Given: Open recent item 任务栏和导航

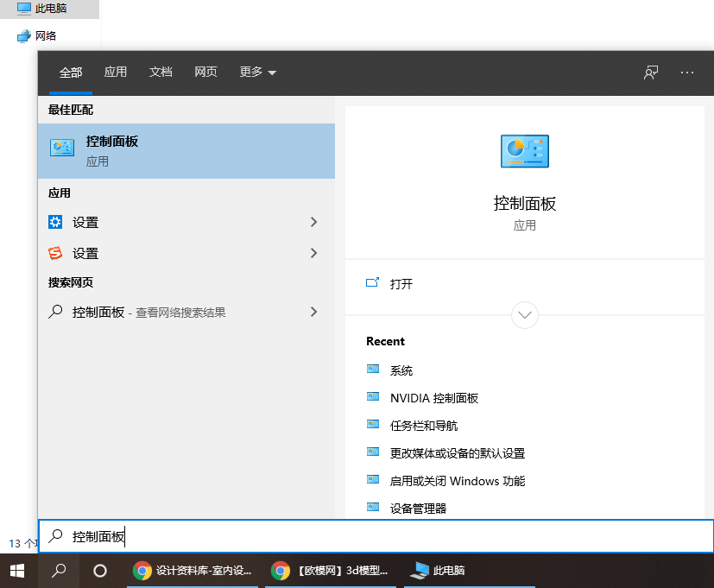Looking at the screenshot, I should [x=424, y=426].
